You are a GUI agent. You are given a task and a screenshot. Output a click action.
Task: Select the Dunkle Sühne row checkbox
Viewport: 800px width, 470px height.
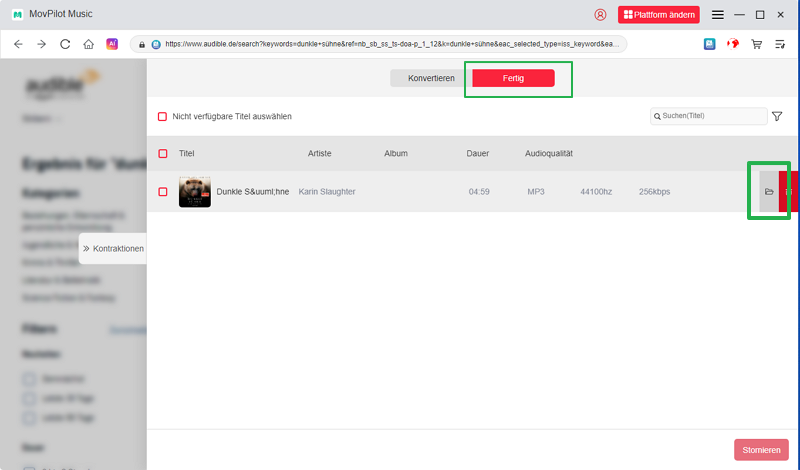tap(163, 192)
